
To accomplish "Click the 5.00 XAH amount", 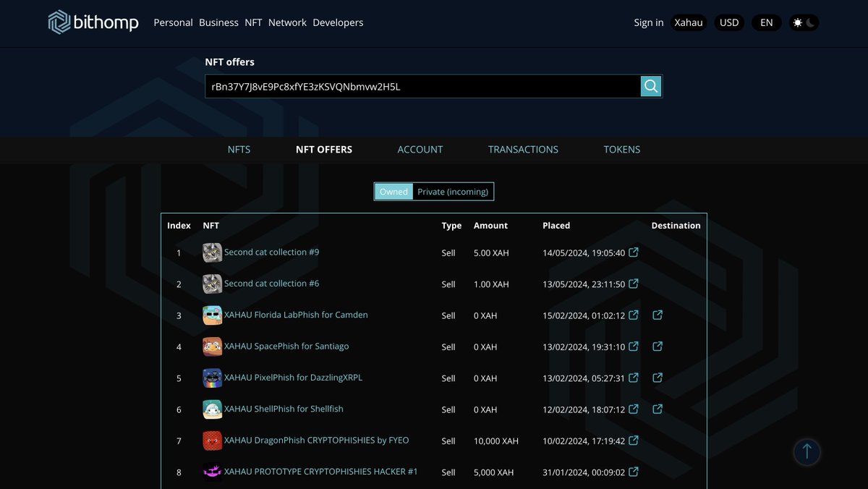I will pos(491,253).
